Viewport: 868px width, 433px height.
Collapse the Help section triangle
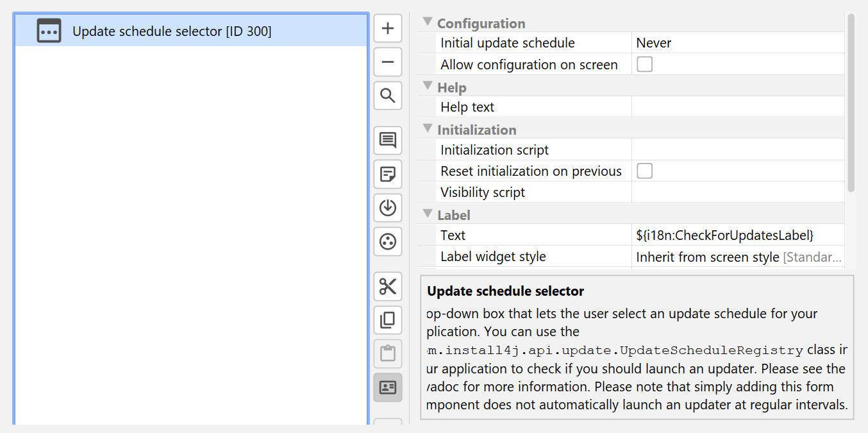click(x=428, y=87)
